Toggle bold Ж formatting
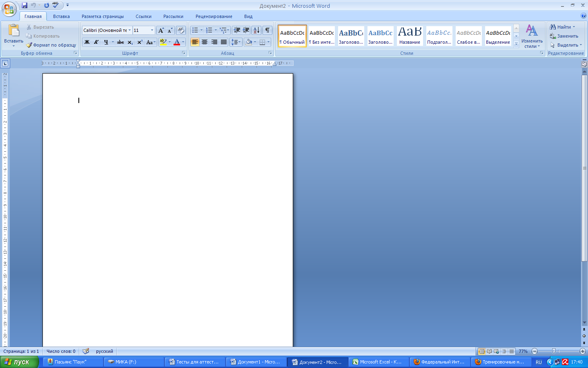 click(87, 42)
